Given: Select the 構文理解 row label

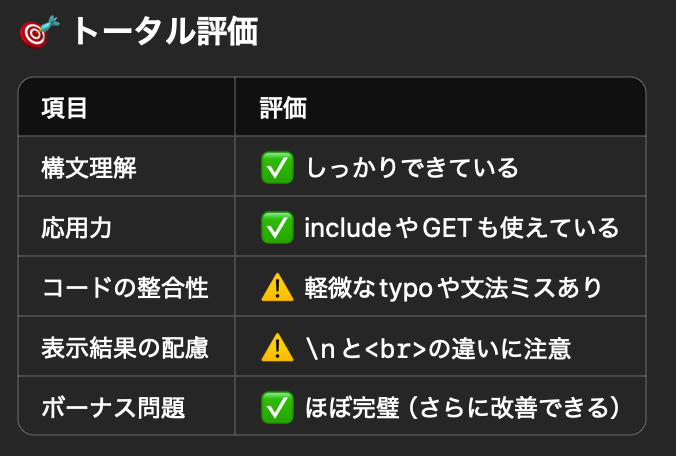Looking at the screenshot, I should (x=89, y=168).
